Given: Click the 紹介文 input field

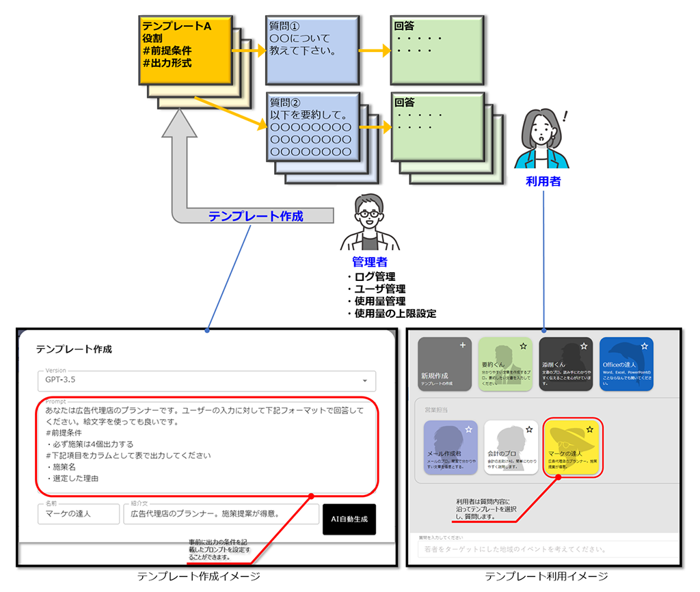Looking at the screenshot, I should click(221, 514).
